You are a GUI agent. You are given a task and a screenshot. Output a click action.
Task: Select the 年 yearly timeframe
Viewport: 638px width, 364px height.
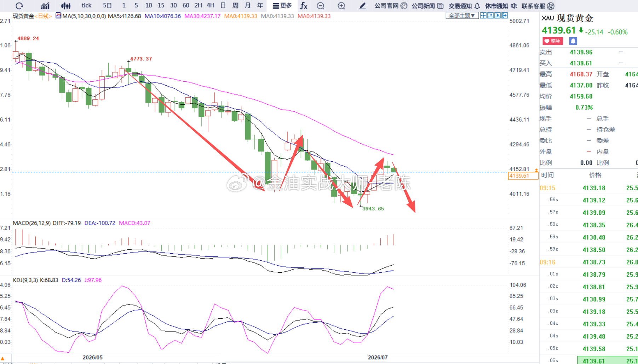(260, 6)
